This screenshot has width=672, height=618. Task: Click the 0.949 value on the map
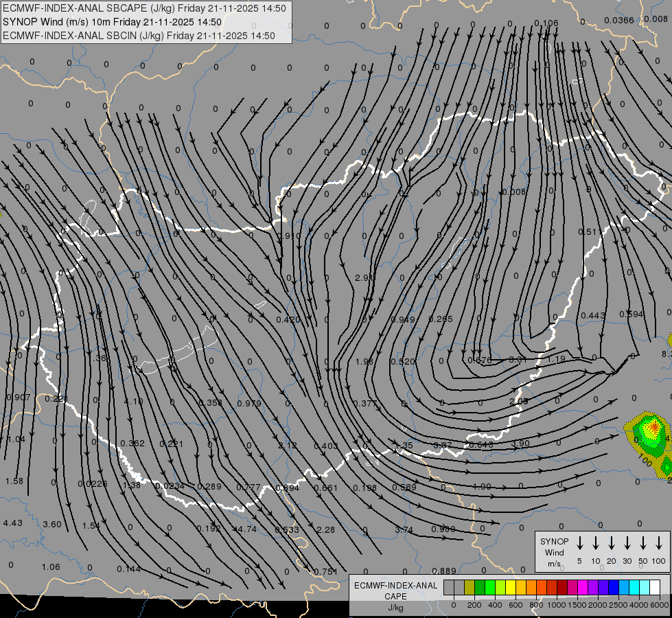[x=403, y=319]
